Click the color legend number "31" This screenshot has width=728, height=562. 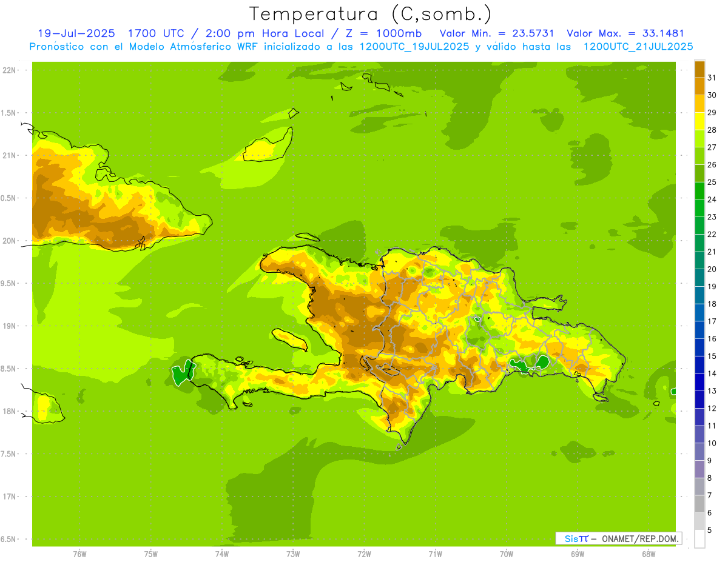712,78
